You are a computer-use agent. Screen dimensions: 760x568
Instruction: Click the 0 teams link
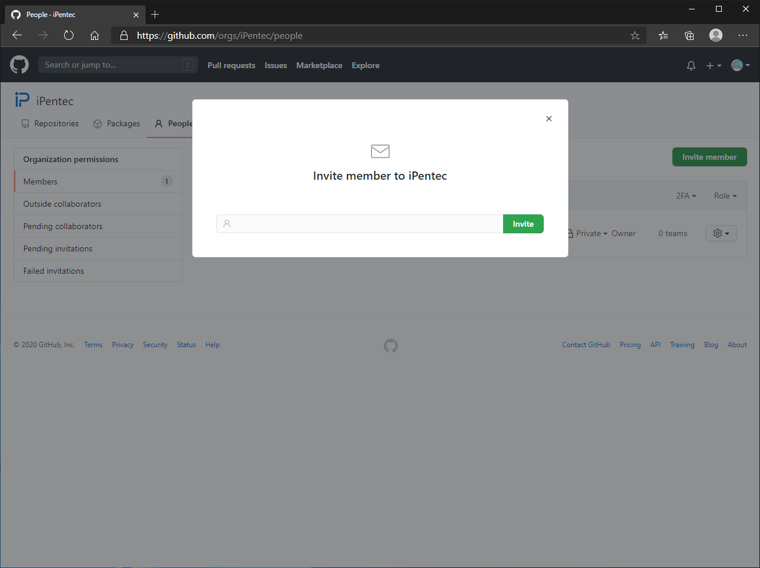tap(672, 234)
